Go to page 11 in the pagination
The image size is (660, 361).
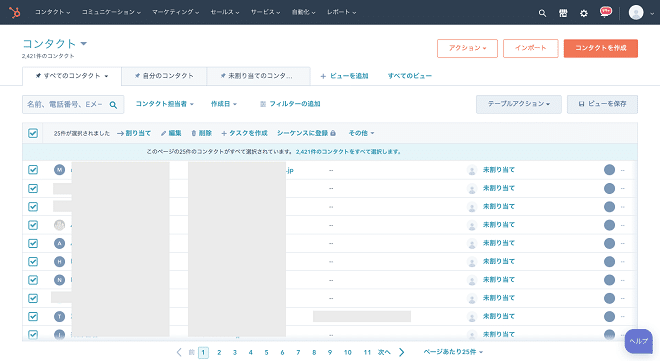[x=367, y=353]
